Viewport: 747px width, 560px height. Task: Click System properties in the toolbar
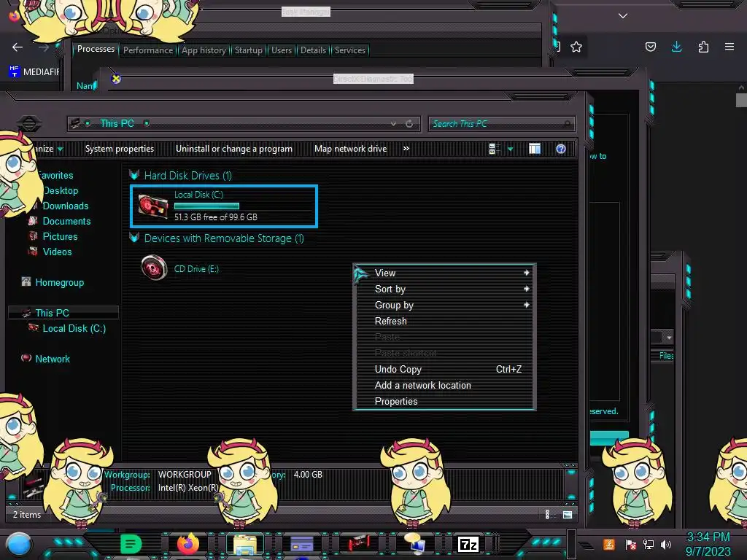[x=120, y=149]
